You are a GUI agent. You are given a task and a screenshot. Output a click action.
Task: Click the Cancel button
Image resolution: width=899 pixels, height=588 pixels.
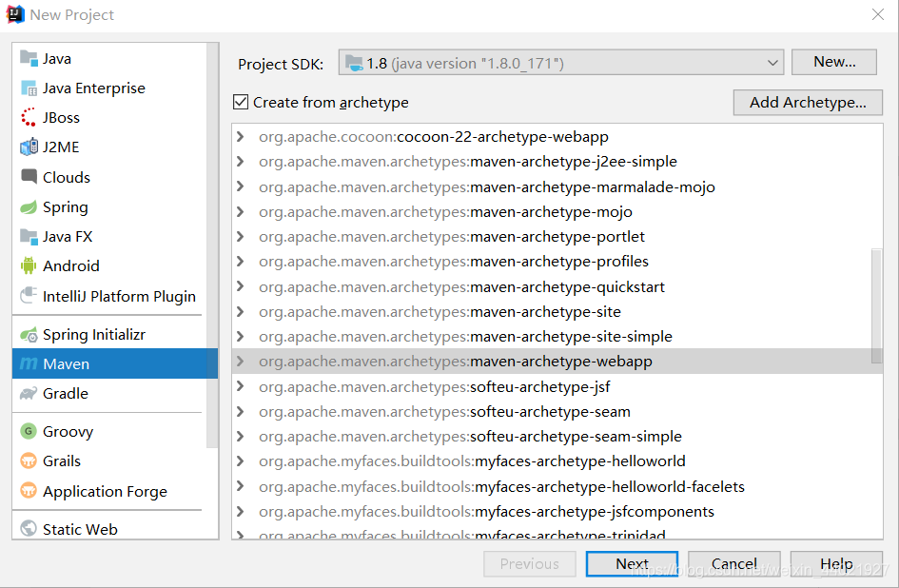[x=733, y=564]
